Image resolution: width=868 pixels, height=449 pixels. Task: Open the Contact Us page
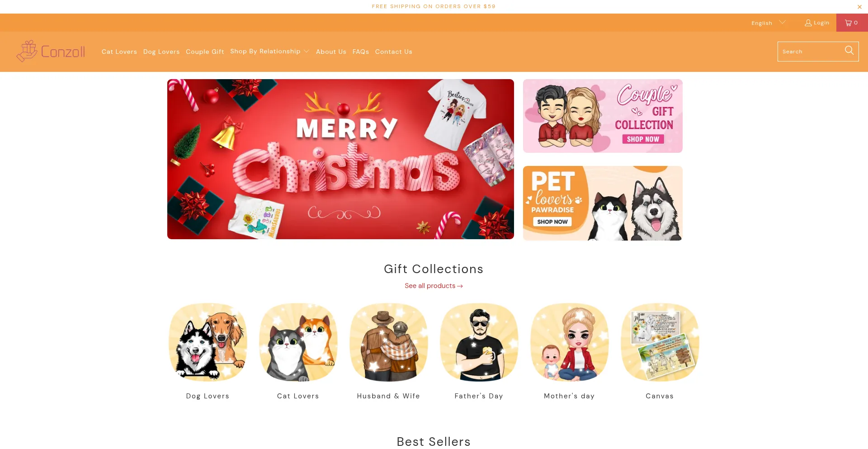coord(394,52)
